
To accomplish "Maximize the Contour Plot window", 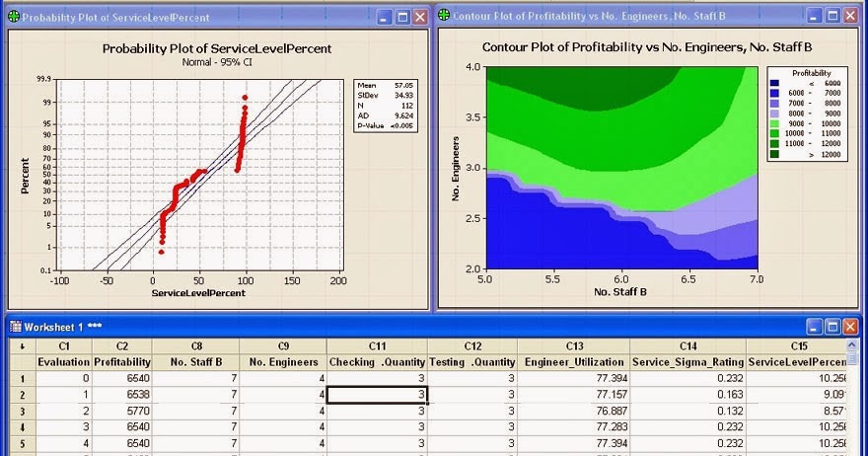I will [x=832, y=16].
